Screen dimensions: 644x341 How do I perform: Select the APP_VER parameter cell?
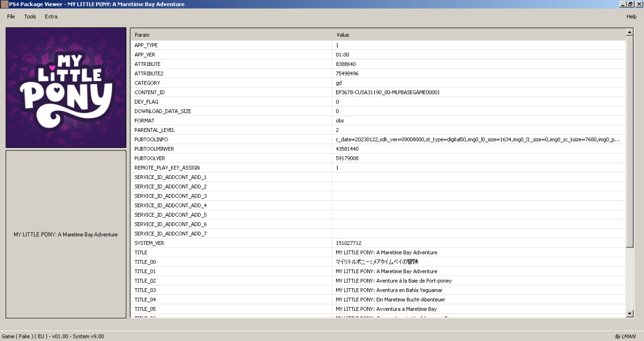(x=231, y=55)
